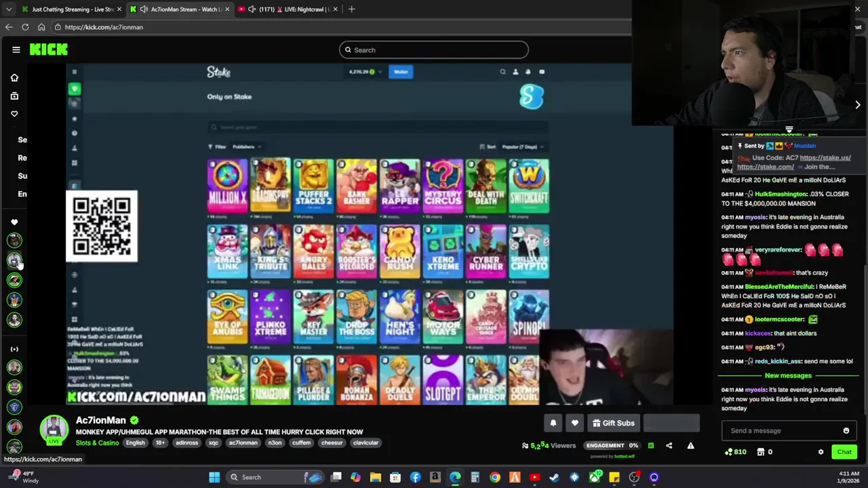Unmute the Nightcrawl YouTube tab audio
The height and width of the screenshot is (488, 868).
click(x=252, y=9)
